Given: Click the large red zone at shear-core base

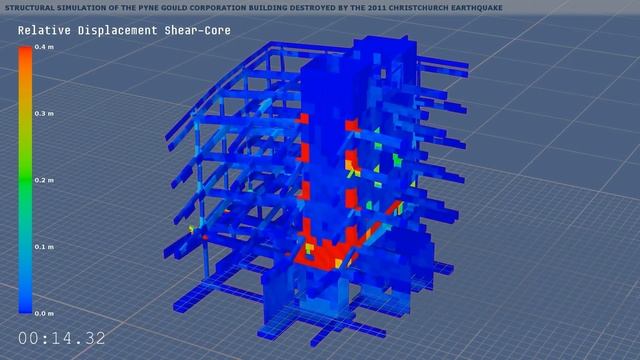Looking at the screenshot, I should click(327, 255).
